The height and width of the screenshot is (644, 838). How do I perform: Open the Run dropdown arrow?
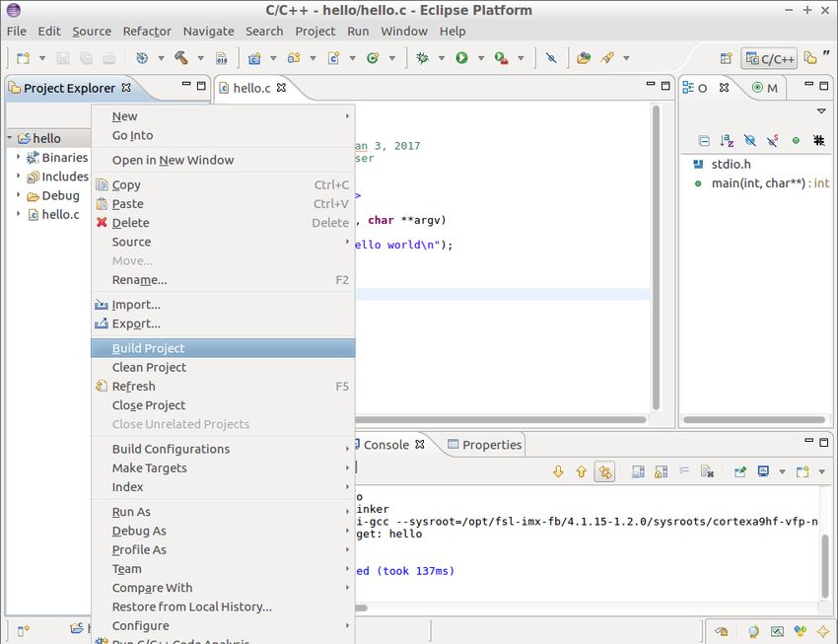(x=481, y=58)
